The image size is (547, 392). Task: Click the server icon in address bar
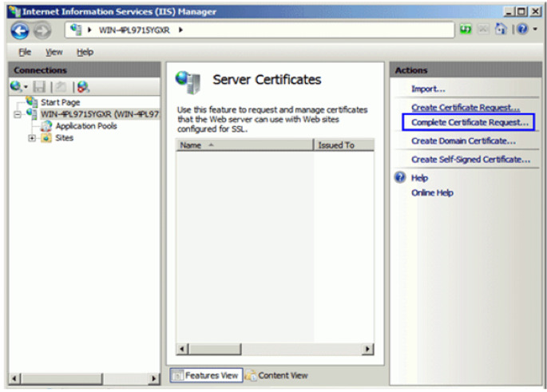click(76, 30)
